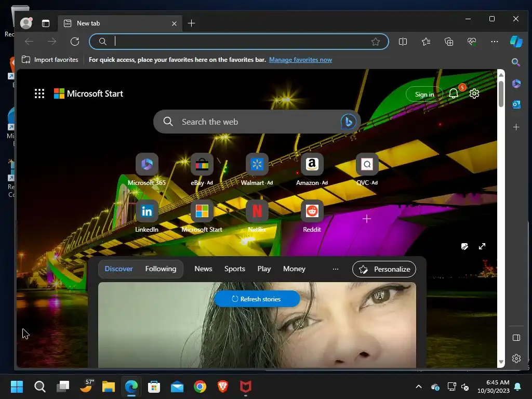
Task: Go back with the back arrow
Action: click(x=29, y=42)
